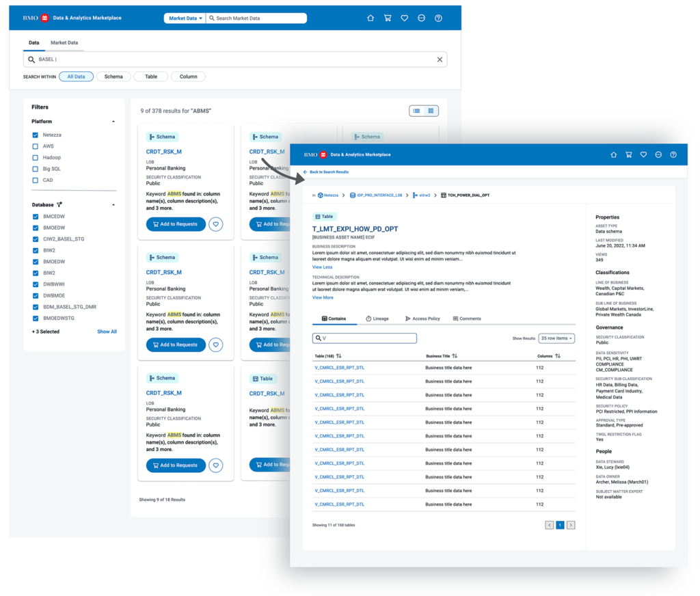Click the help question mark in the front header

tap(673, 155)
